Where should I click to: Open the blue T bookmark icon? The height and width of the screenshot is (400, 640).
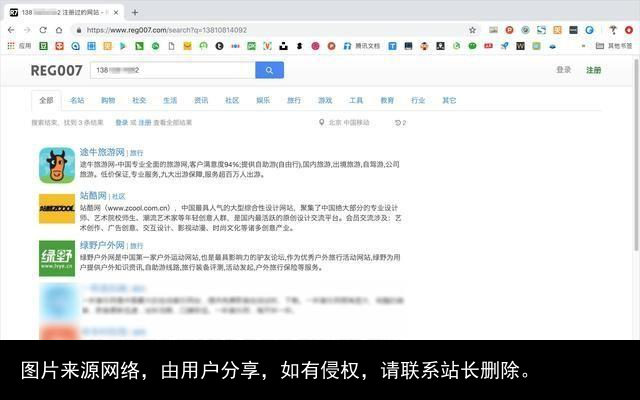pos(392,46)
